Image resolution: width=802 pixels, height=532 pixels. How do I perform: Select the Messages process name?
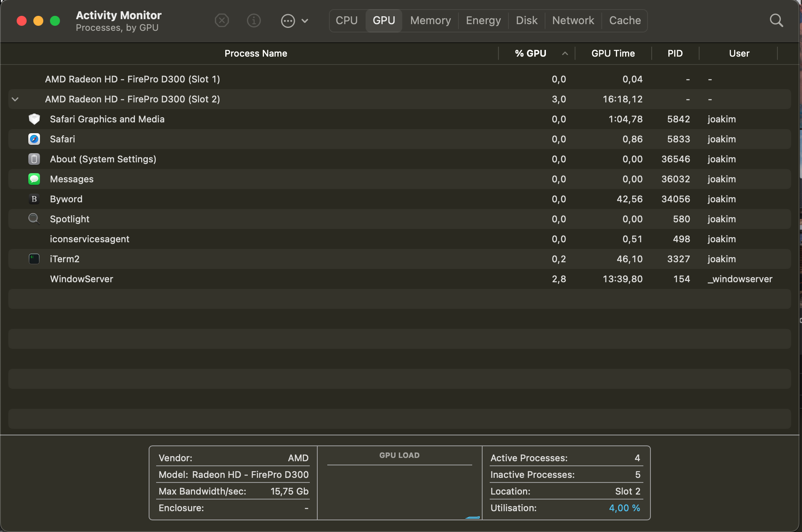coord(72,179)
